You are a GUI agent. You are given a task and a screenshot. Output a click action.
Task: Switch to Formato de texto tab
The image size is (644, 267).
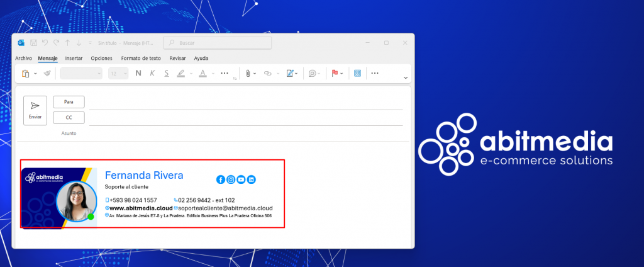141,58
